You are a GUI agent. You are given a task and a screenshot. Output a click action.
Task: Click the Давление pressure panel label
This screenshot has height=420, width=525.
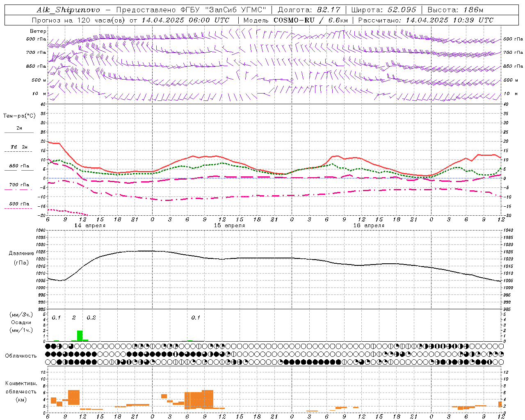coord(21,253)
